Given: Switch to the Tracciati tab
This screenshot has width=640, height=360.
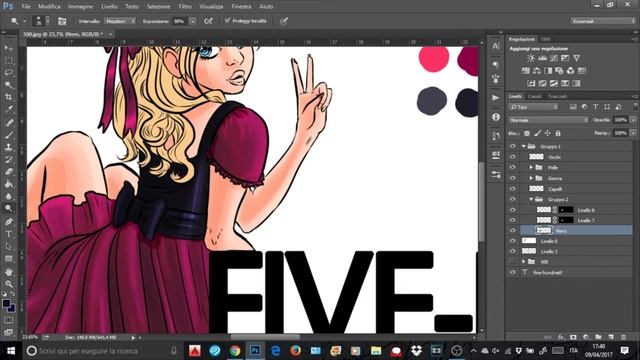Looking at the screenshot, I should coord(558,96).
